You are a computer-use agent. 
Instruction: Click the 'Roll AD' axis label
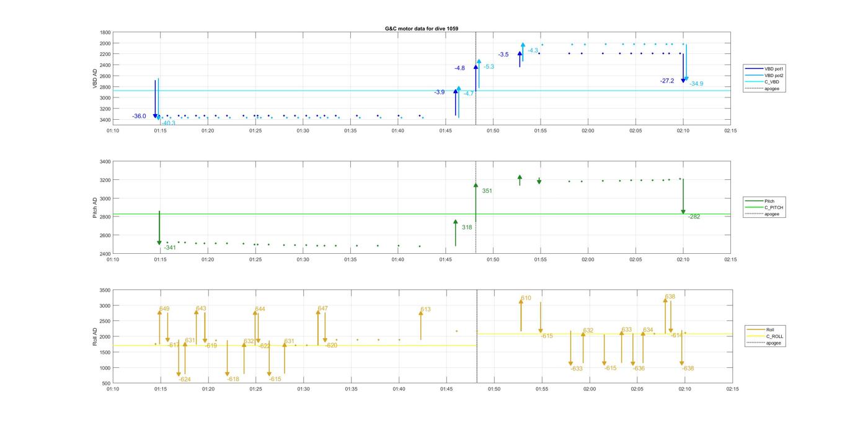(x=95, y=337)
